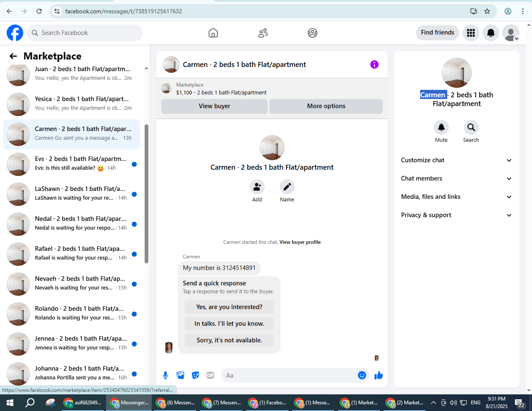Open Windows taskbar search
Screen dimensions: 532x411
coord(30,403)
